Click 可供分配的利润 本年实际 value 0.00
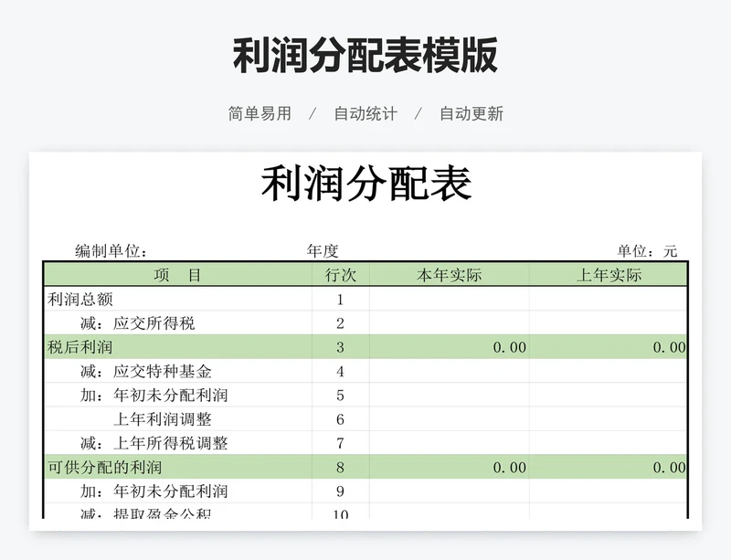Image resolution: width=731 pixels, height=560 pixels. pyautogui.click(x=510, y=468)
